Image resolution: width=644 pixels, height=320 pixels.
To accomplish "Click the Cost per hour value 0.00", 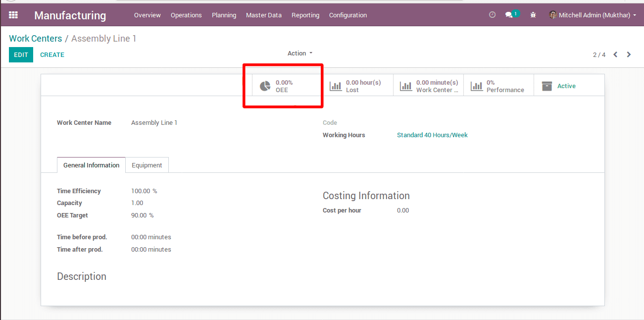I will pyautogui.click(x=403, y=210).
